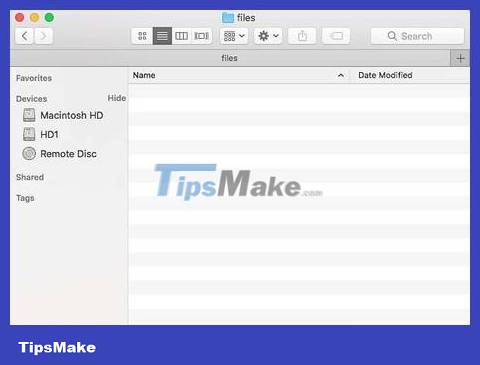Select the files tab

tap(230, 58)
